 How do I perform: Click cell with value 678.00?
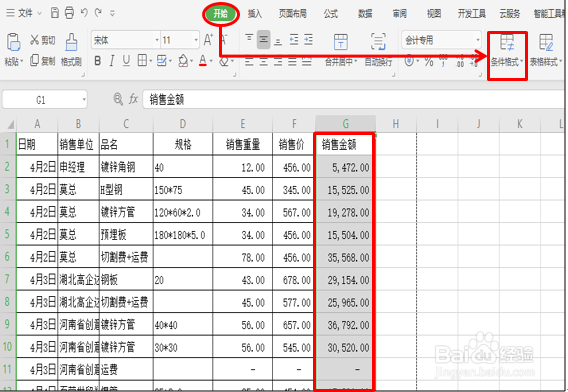pos(293,280)
